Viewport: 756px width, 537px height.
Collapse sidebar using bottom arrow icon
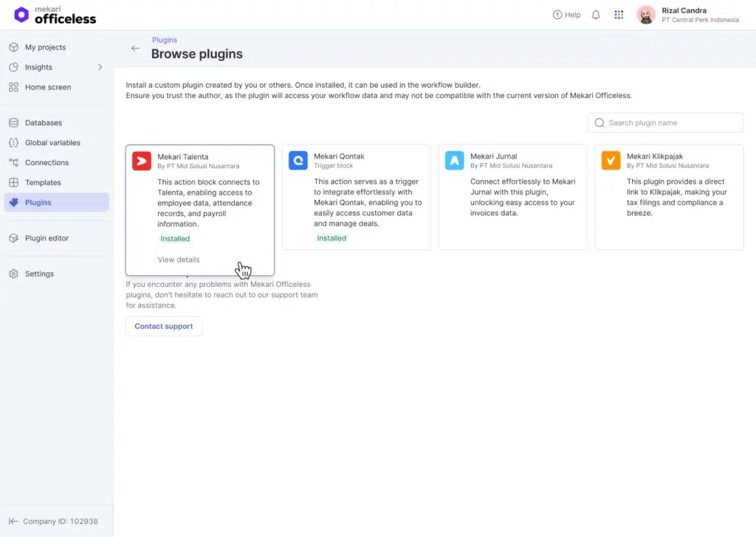point(13,521)
